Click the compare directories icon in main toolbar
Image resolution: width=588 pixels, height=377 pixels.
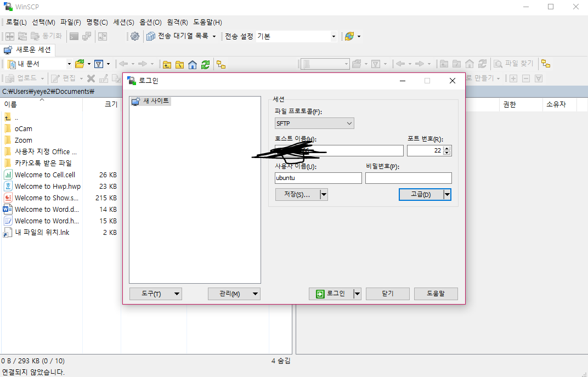(x=10, y=36)
